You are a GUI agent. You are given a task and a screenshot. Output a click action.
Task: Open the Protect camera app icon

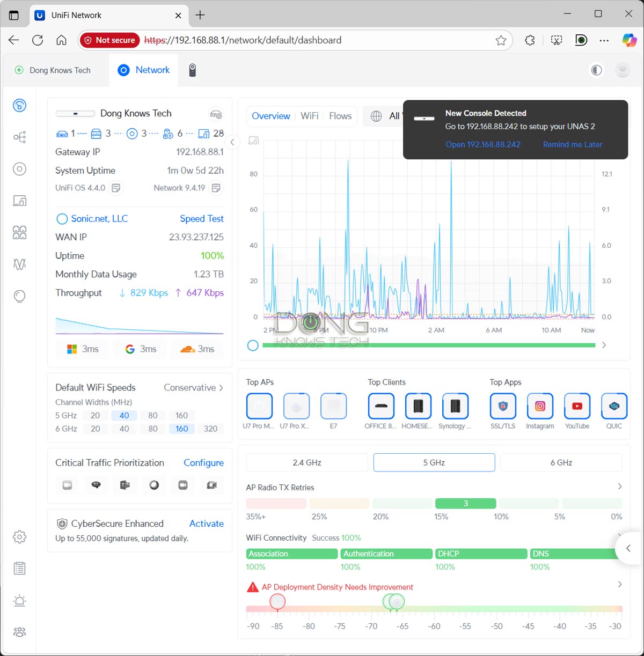pyautogui.click(x=193, y=70)
